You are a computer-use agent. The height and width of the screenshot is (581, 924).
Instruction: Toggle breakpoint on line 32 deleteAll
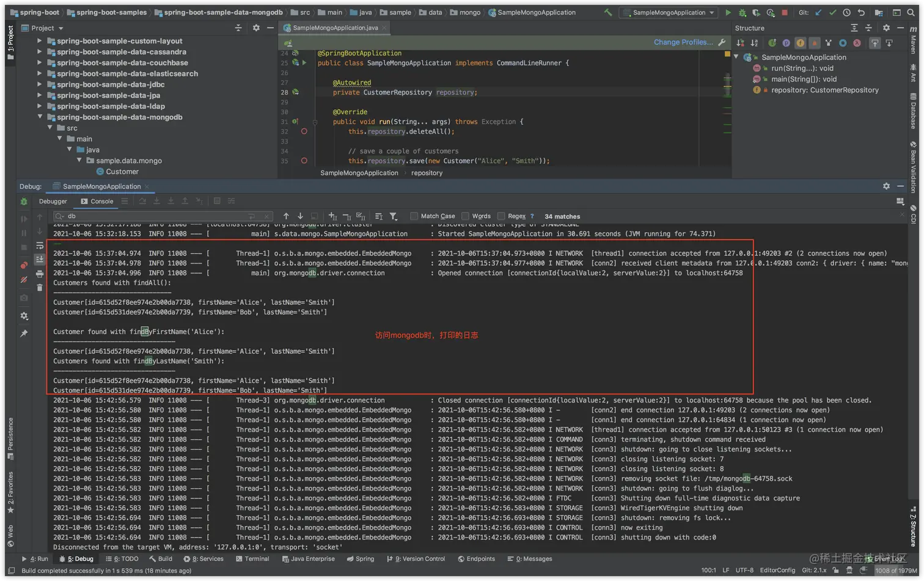(x=304, y=131)
